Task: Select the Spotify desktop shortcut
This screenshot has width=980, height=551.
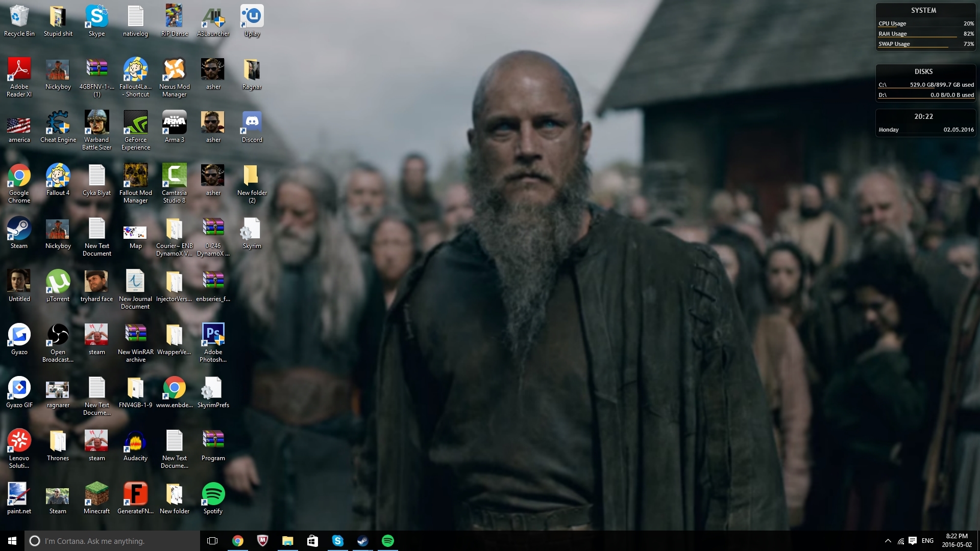Action: (x=213, y=499)
